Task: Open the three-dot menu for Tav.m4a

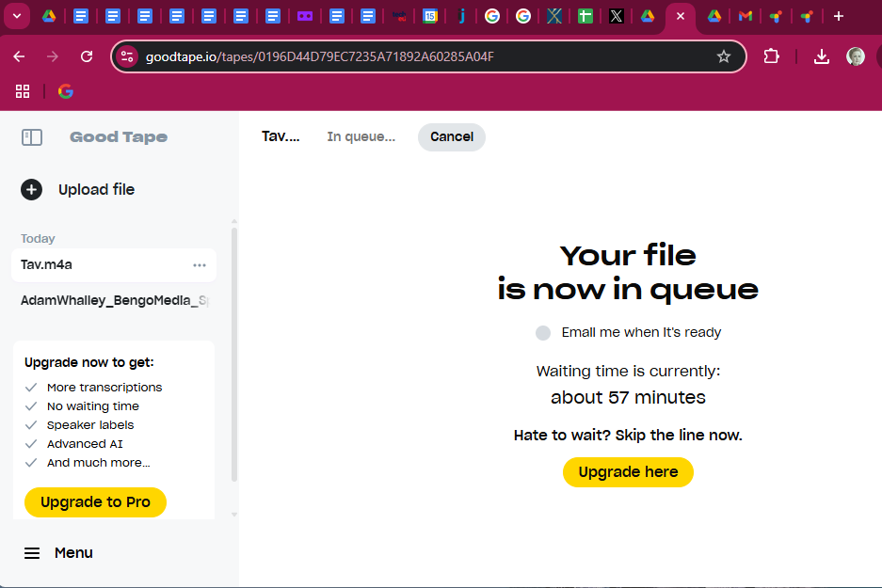Action: 200,264
